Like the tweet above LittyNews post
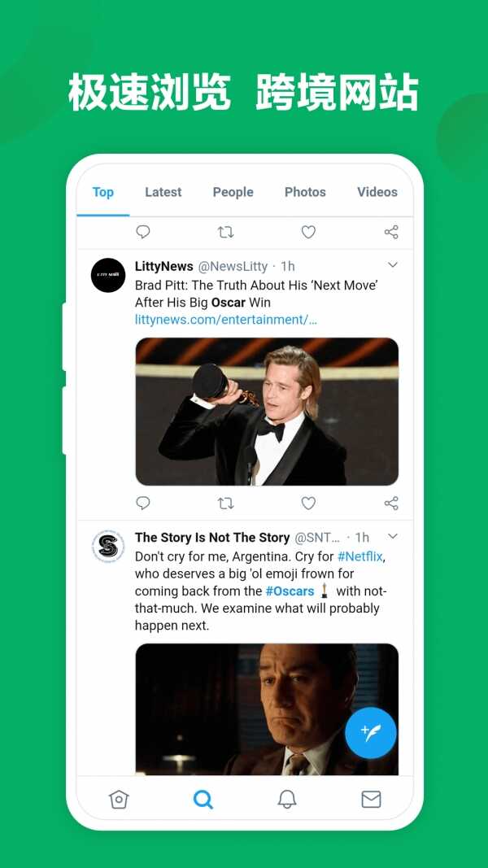The height and width of the screenshot is (868, 488). coord(308,232)
